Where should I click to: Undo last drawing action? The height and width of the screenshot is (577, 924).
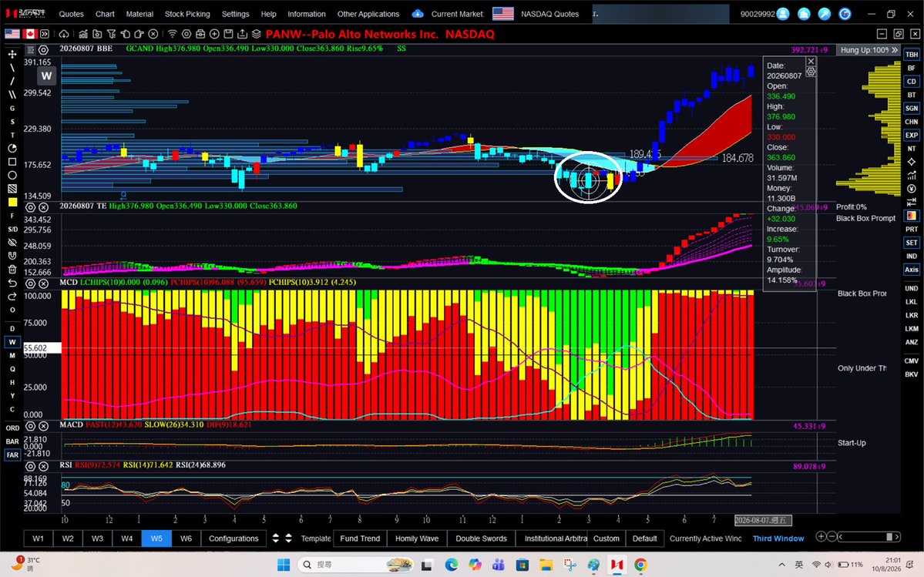click(12, 283)
